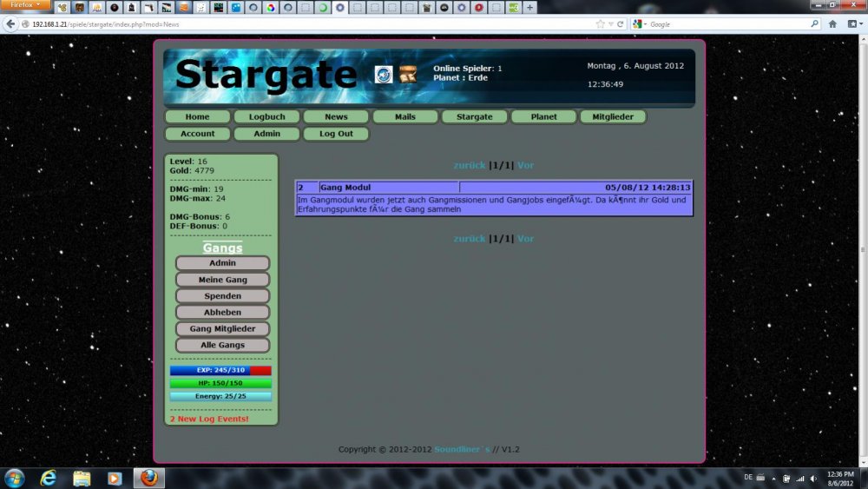Bookmark this page with the star icon
868x489 pixels.
(x=600, y=24)
